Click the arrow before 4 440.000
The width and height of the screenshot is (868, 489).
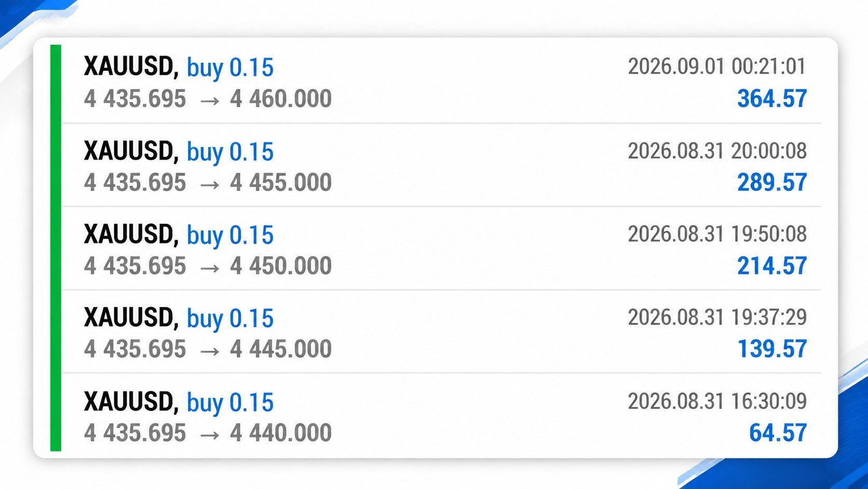(x=210, y=435)
